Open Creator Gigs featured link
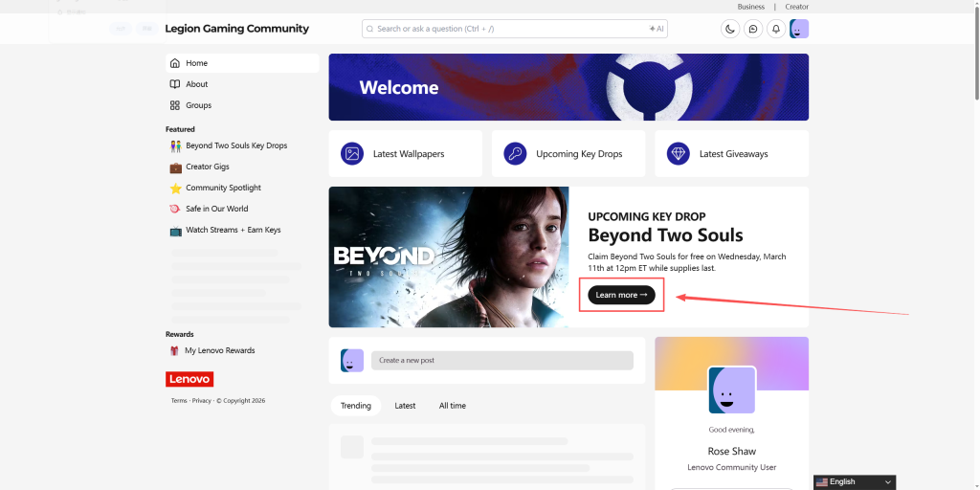 pyautogui.click(x=207, y=167)
